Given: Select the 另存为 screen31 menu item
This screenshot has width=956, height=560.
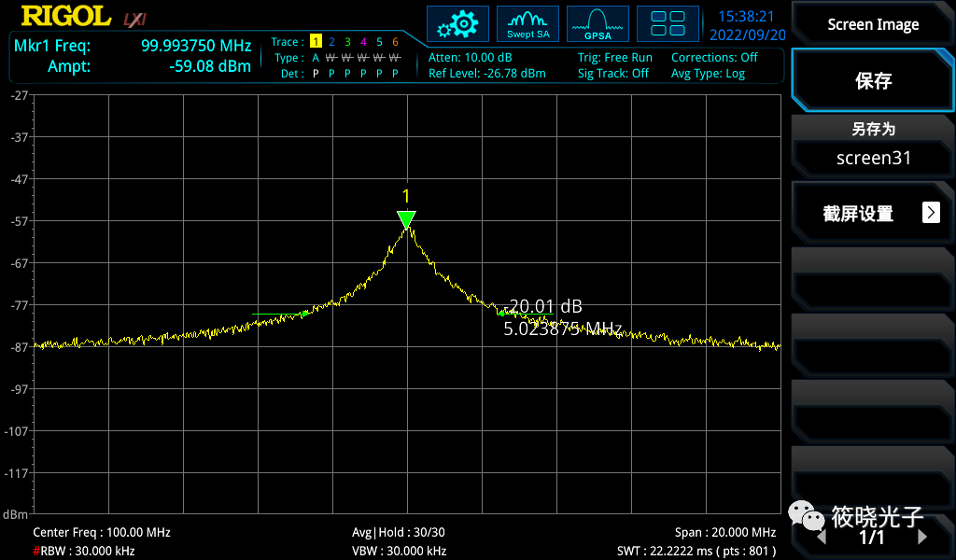Looking at the screenshot, I should 873,146.
